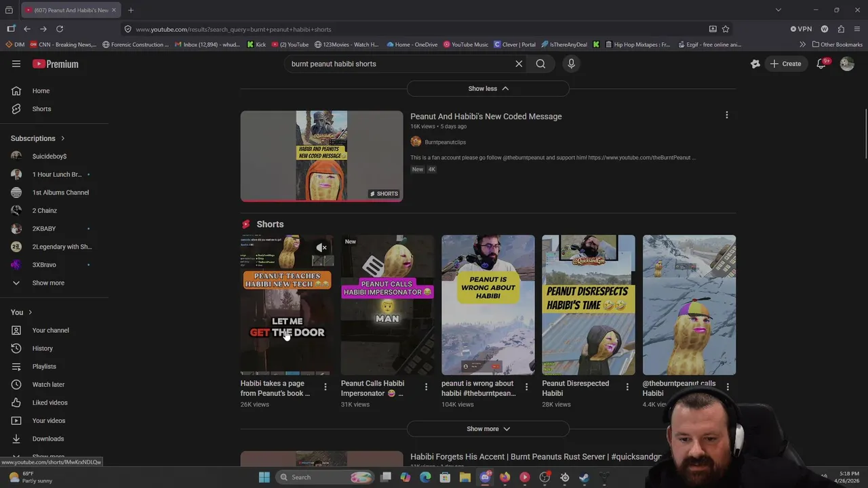
Task: Click the Windows taskbar Search box
Action: [x=324, y=477]
